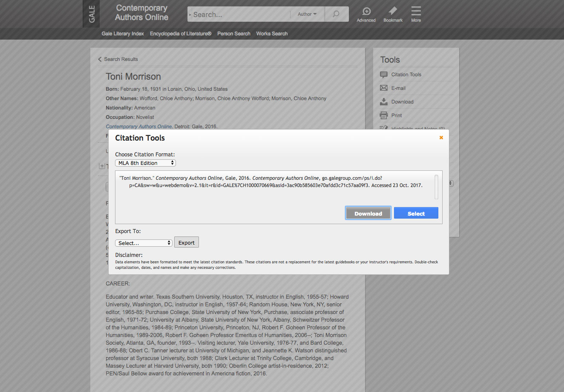Image resolution: width=564 pixels, height=392 pixels.
Task: Open the Export To Select dropdown
Action: coord(144,243)
